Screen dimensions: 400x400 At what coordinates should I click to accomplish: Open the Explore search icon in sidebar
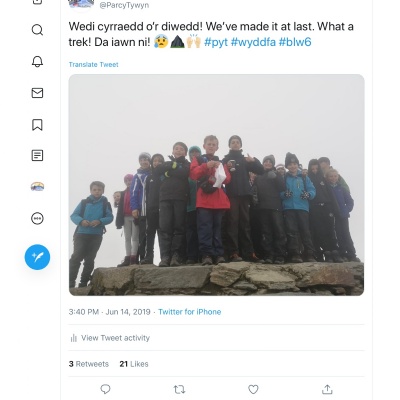pos(37,30)
